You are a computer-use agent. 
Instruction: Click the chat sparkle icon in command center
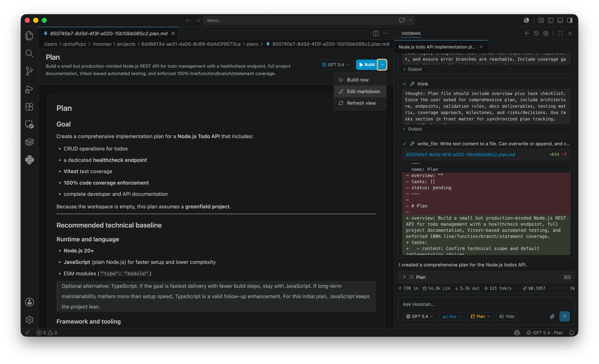point(402,20)
